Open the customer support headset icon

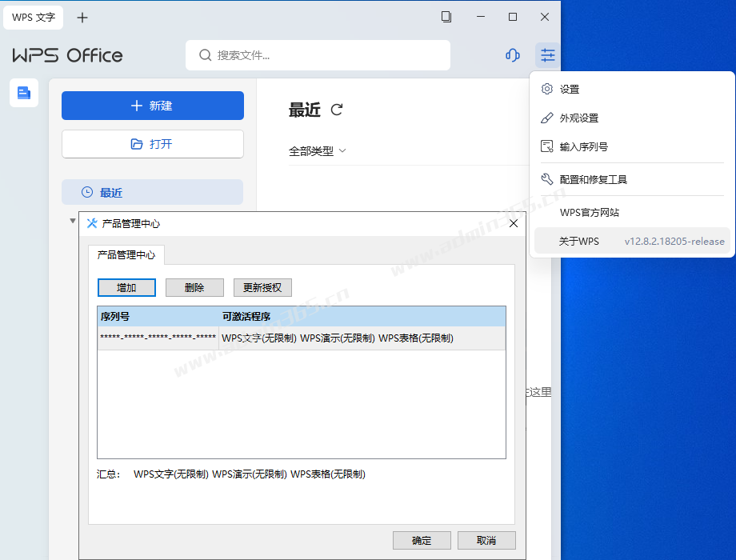(x=513, y=55)
